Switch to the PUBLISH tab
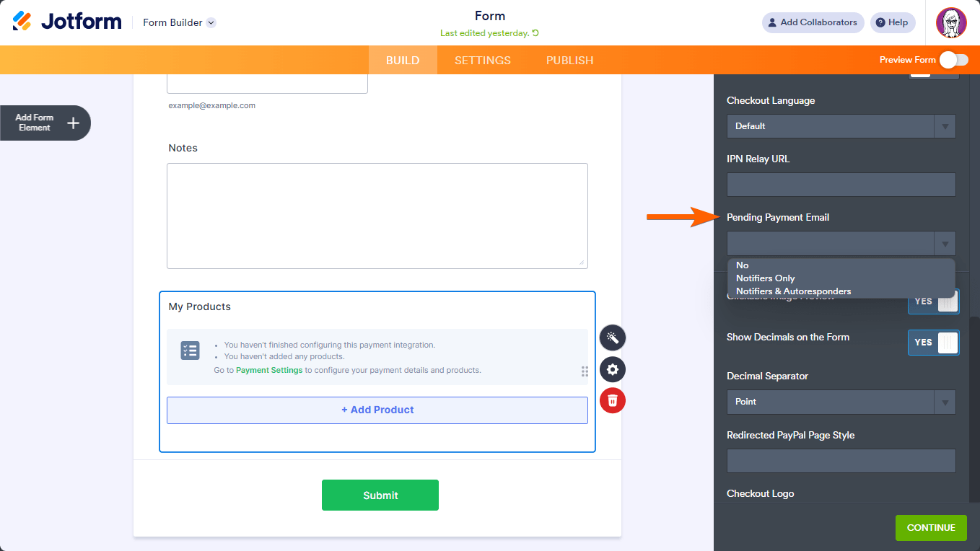980x551 pixels. [x=569, y=60]
